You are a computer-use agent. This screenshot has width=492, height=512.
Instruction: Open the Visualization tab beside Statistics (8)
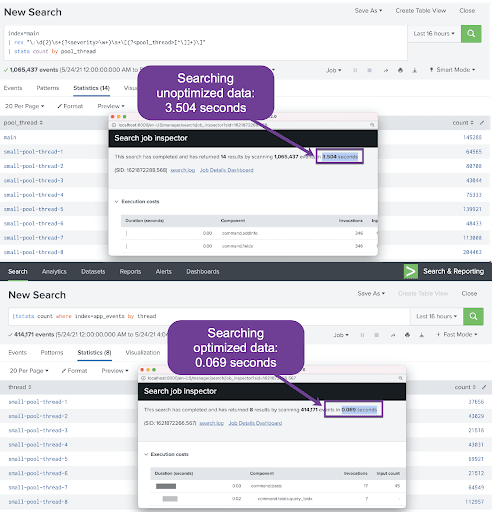143,353
